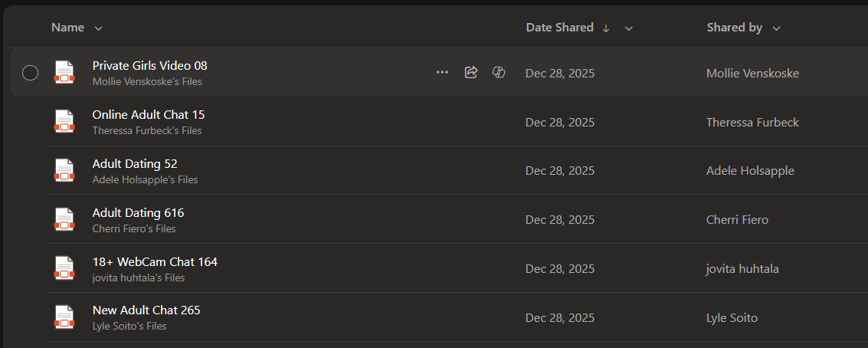Click the file icon of Adult Dating 616
The height and width of the screenshot is (348, 868).
(x=64, y=219)
